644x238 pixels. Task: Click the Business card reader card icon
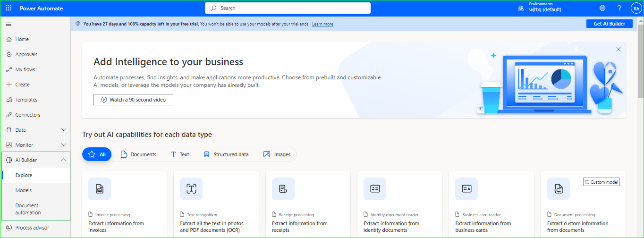[466, 189]
